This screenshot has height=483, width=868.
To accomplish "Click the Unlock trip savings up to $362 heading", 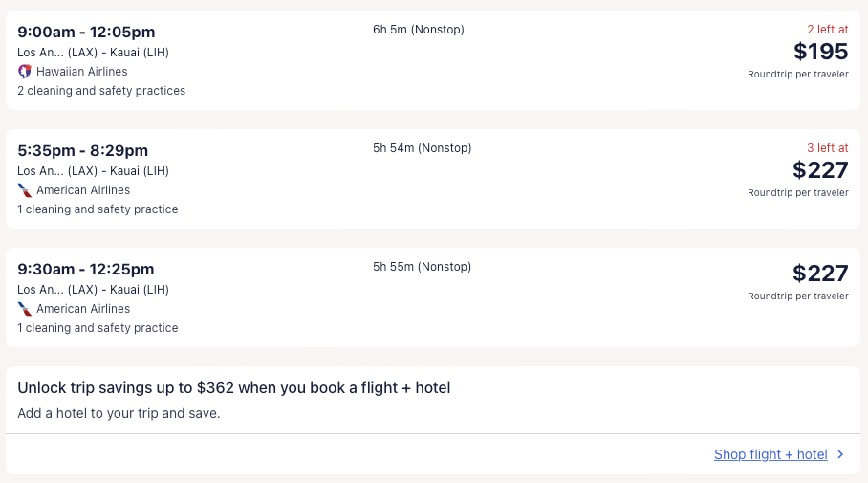I will coord(234,387).
